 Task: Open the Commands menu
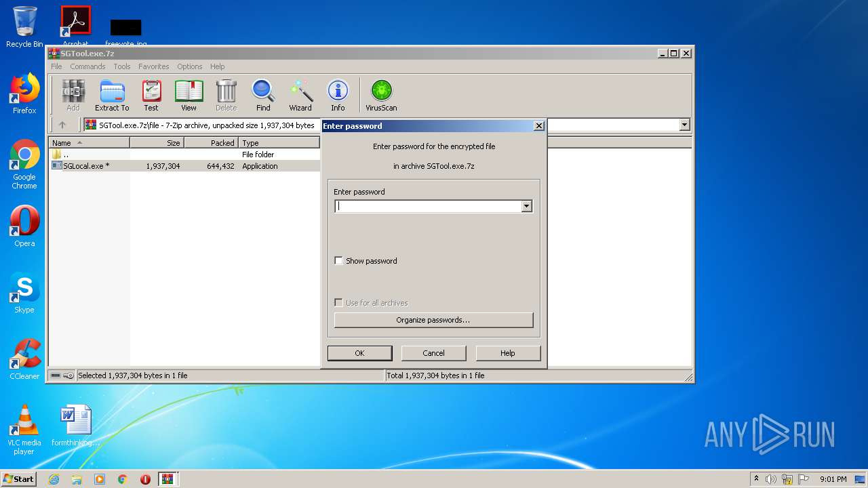[87, 66]
